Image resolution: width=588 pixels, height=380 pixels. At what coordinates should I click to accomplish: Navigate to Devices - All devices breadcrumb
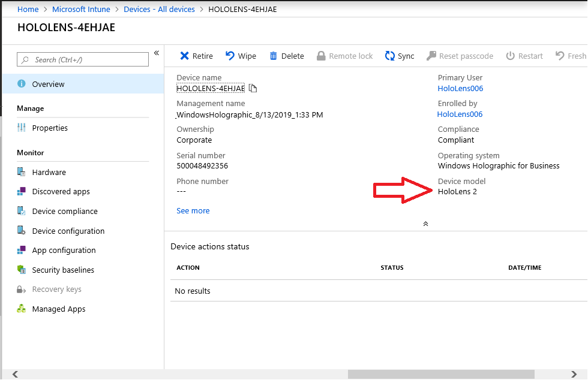tap(160, 10)
